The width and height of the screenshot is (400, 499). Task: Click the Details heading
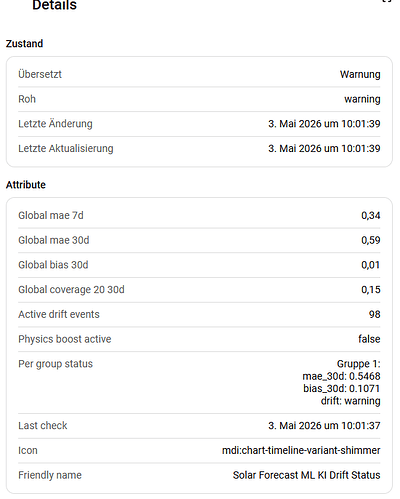point(54,5)
